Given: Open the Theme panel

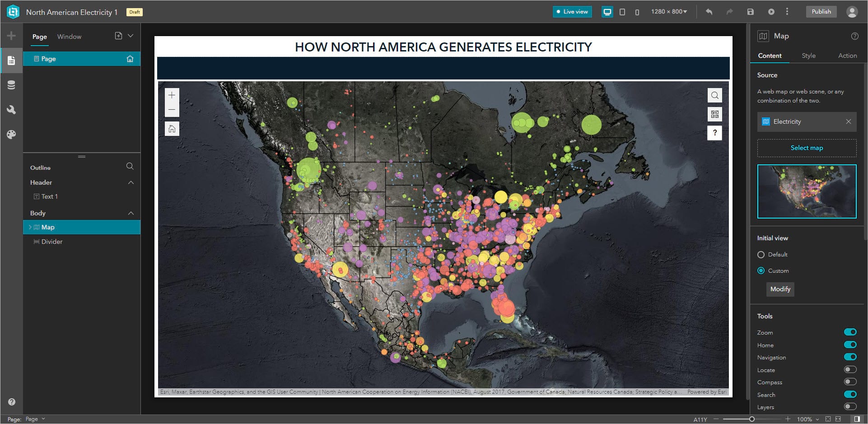Looking at the screenshot, I should pyautogui.click(x=11, y=134).
